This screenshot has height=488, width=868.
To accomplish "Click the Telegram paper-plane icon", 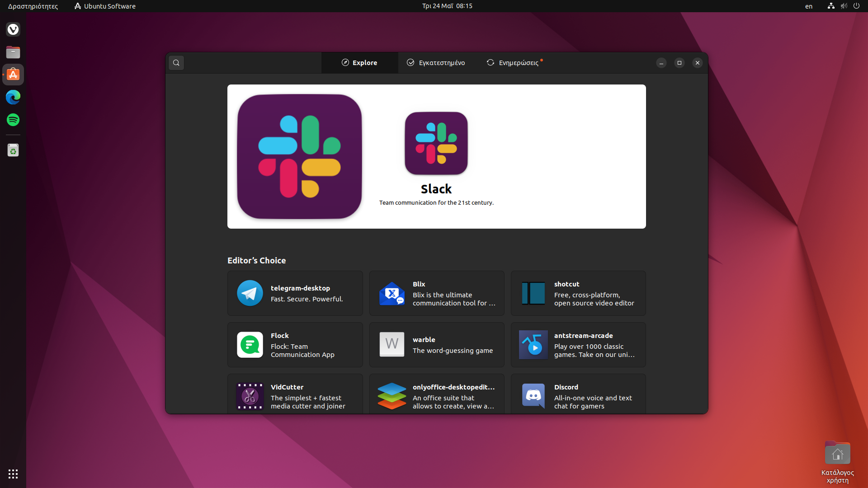I will (250, 293).
